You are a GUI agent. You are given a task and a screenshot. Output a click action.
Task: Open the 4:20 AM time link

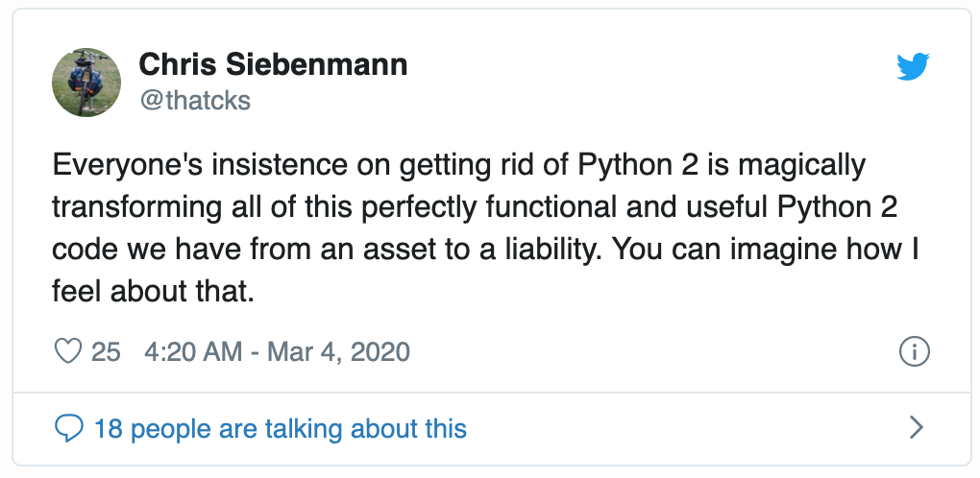(x=192, y=351)
